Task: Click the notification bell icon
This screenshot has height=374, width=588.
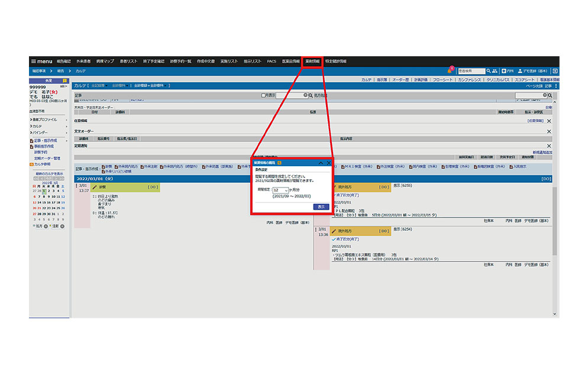Action: click(x=449, y=71)
